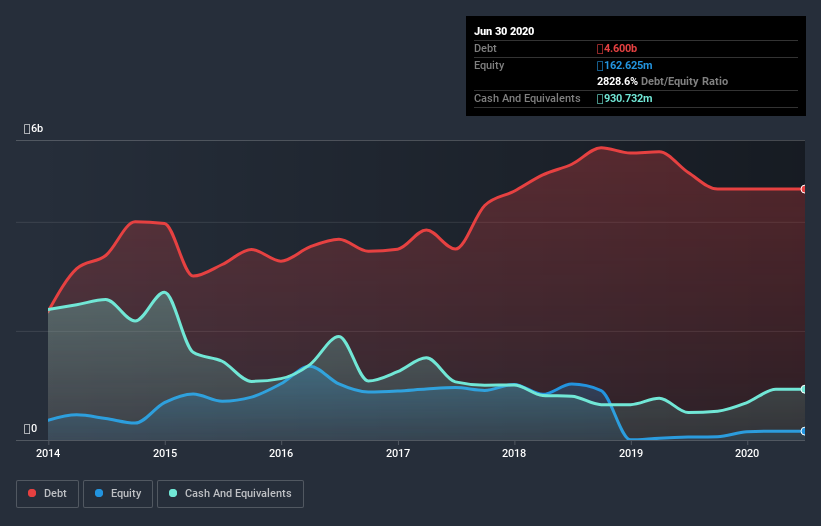
Task: Toggle the Debt series legend button
Action: pos(47,494)
